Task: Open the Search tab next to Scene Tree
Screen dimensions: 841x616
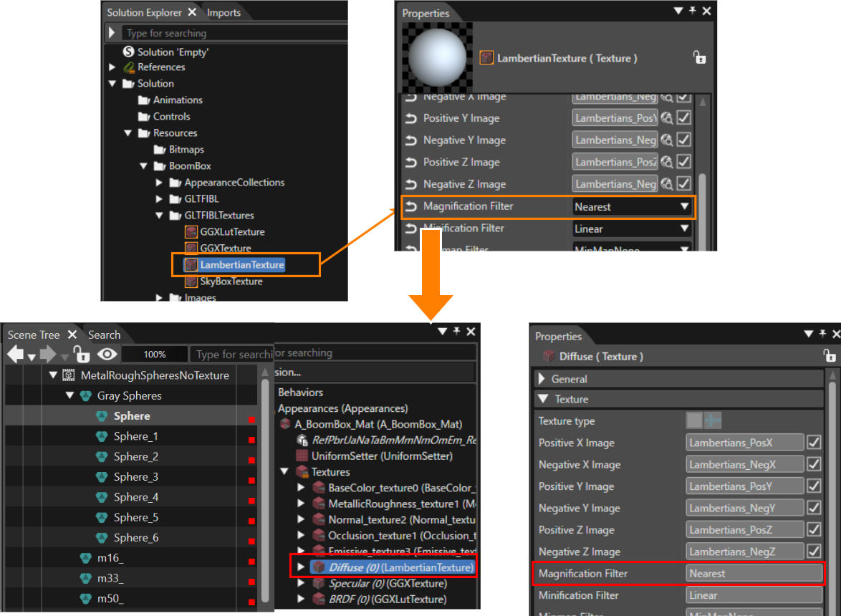Action: 104,335
